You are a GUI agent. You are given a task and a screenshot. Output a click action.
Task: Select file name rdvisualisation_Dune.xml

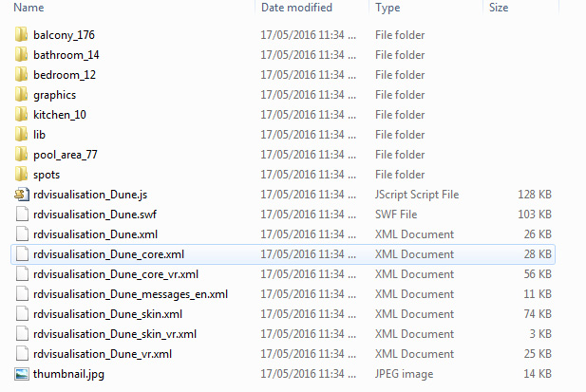(x=95, y=234)
